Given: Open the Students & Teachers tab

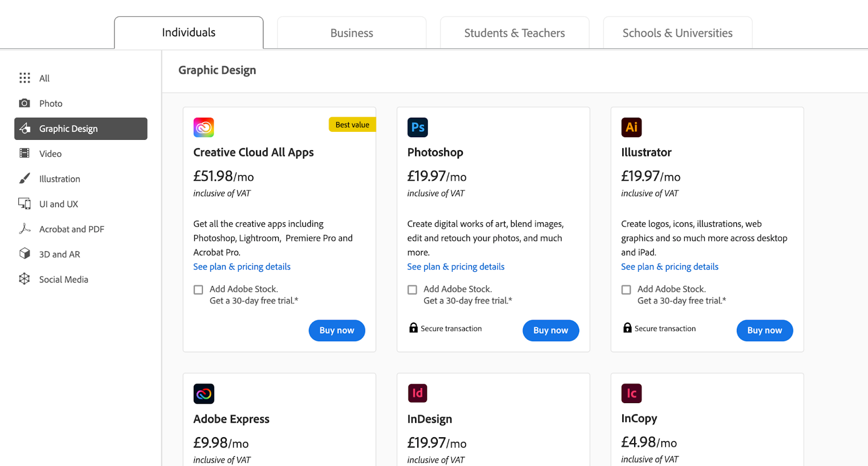Looking at the screenshot, I should click(x=514, y=33).
